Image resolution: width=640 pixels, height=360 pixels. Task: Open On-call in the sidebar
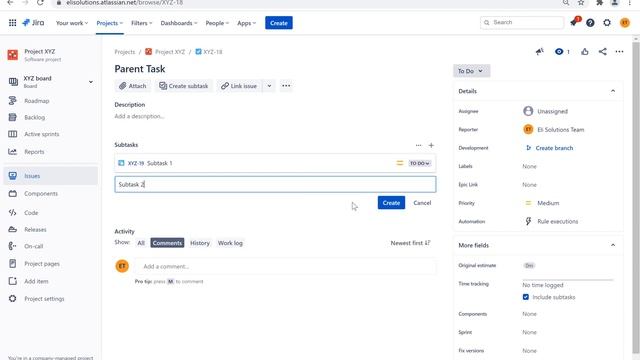coord(33,246)
